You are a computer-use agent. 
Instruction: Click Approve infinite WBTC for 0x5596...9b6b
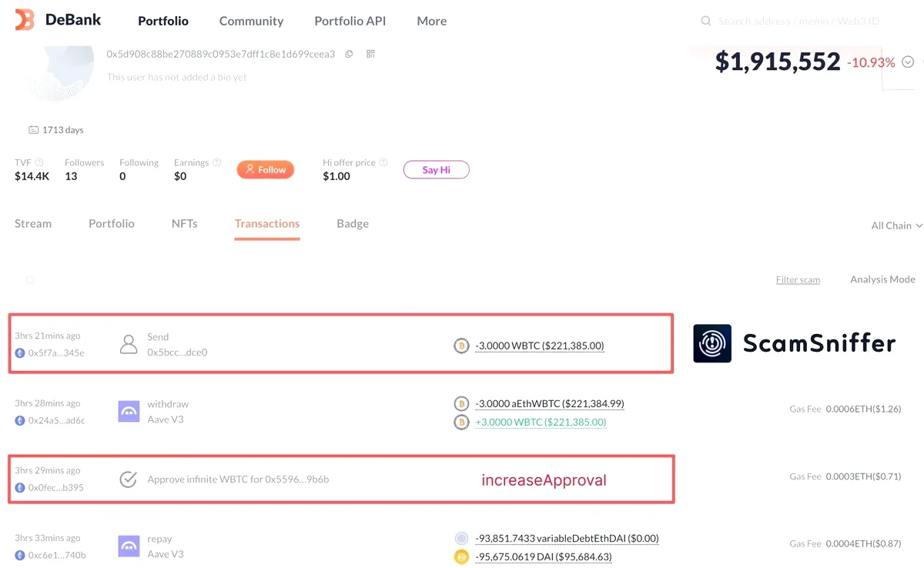click(238, 479)
